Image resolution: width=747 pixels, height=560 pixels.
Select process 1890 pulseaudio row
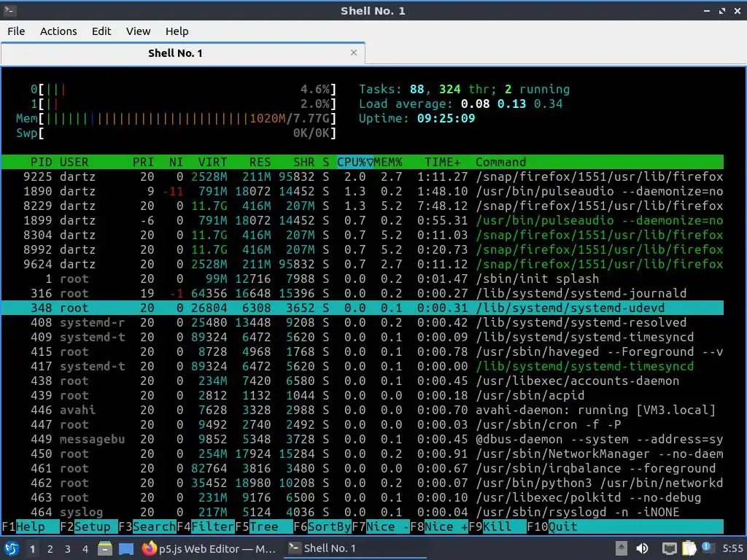point(363,191)
